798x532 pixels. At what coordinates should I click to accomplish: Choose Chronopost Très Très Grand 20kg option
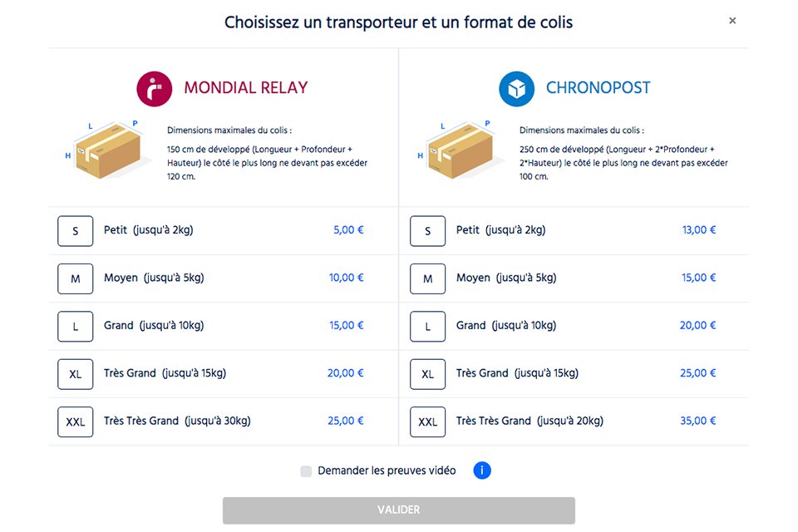coord(574,421)
